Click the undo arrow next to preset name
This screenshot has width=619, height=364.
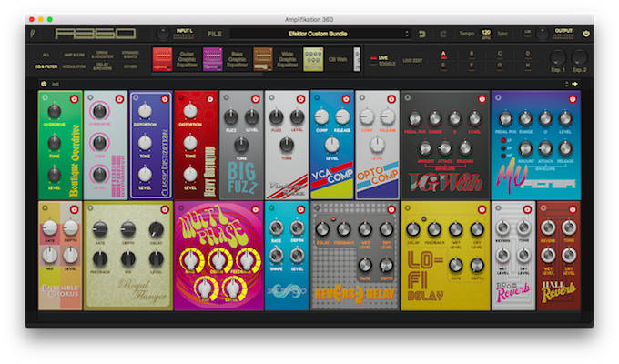click(421, 34)
